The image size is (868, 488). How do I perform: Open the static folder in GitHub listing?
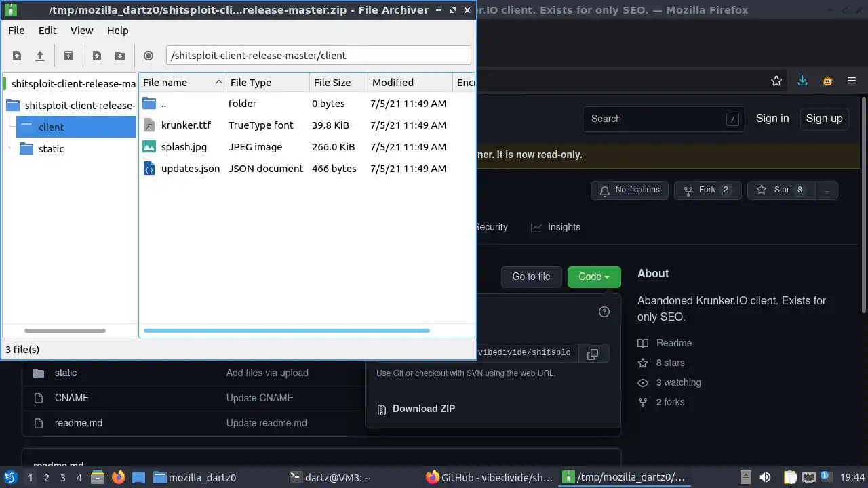point(66,373)
